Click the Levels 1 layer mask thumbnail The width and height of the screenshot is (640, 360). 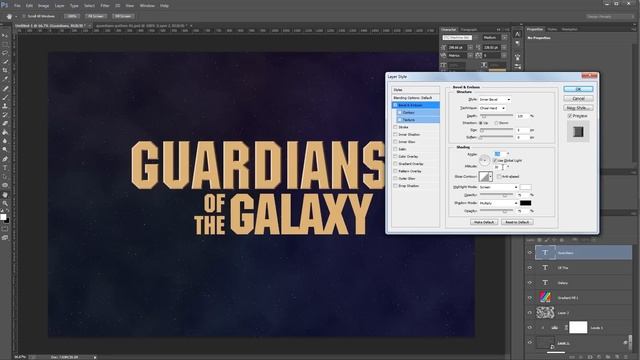point(578,327)
